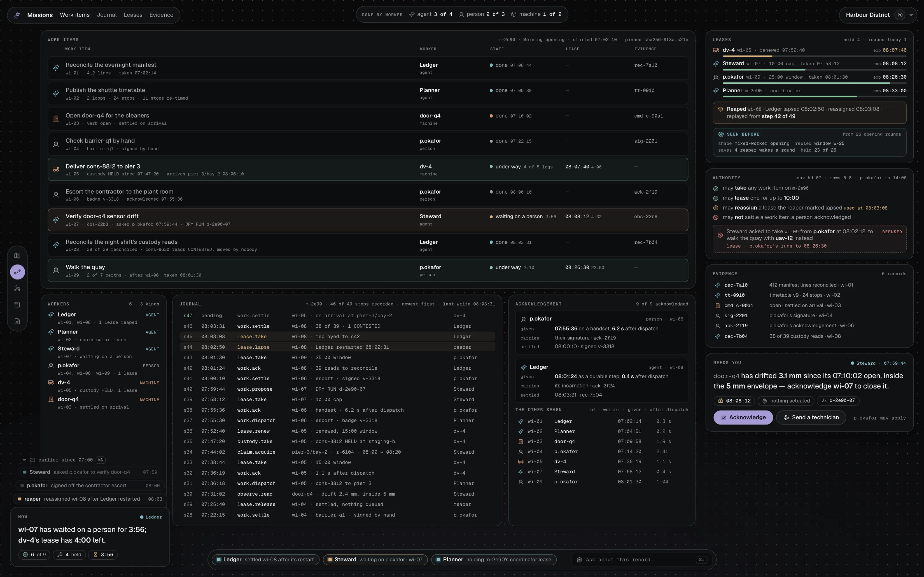Select the Verify door-q4 sensor drift row
Image resolution: width=924 pixels, height=577 pixels.
pyautogui.click(x=368, y=220)
